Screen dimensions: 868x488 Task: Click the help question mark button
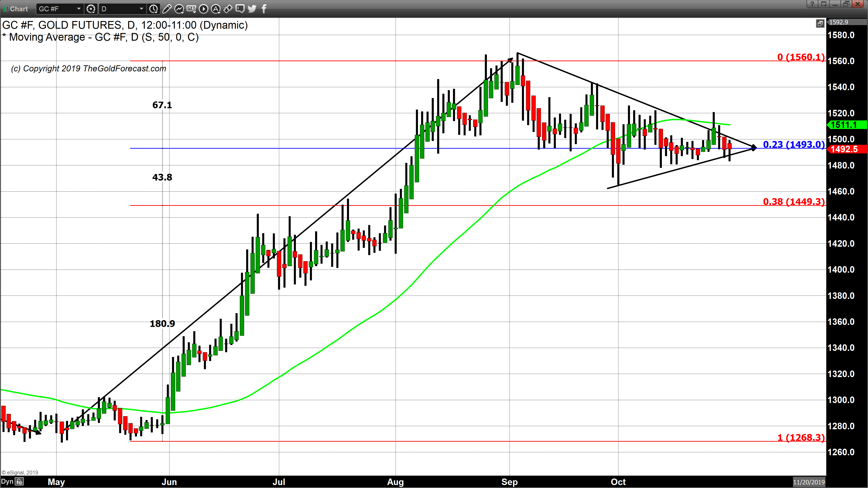[812, 4]
